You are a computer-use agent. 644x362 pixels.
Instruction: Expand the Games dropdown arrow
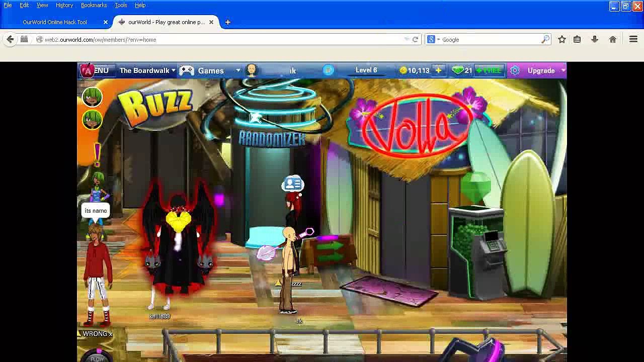238,70
